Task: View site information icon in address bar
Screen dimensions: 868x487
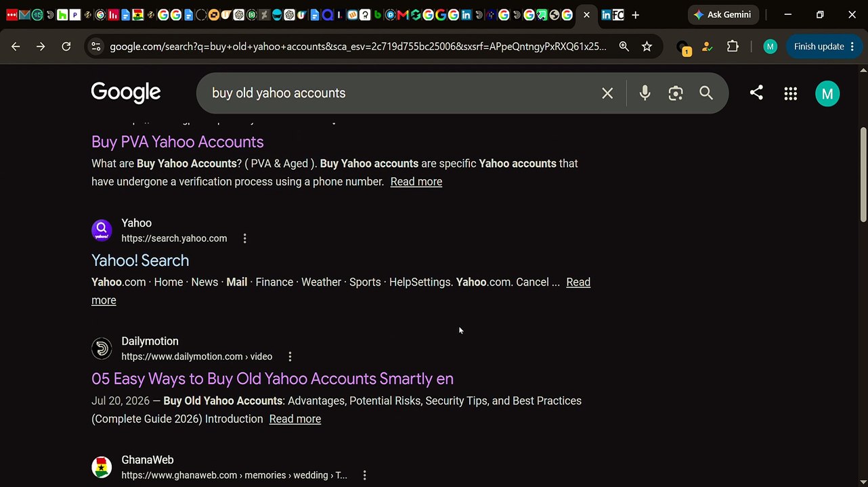Action: pyautogui.click(x=95, y=47)
